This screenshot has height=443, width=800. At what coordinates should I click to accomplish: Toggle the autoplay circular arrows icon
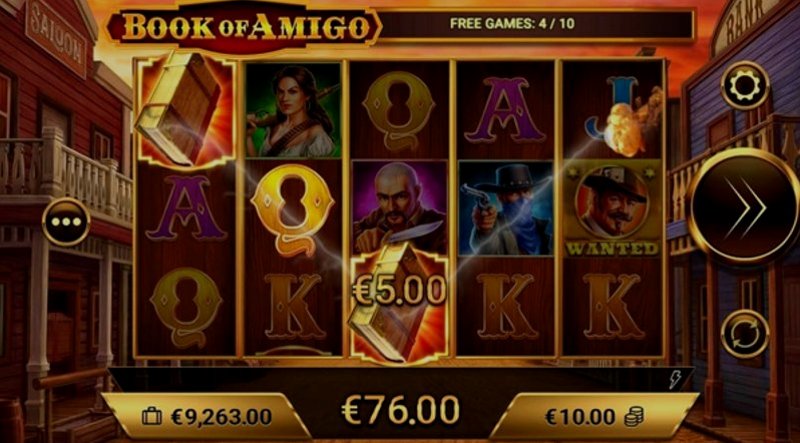[x=745, y=333]
